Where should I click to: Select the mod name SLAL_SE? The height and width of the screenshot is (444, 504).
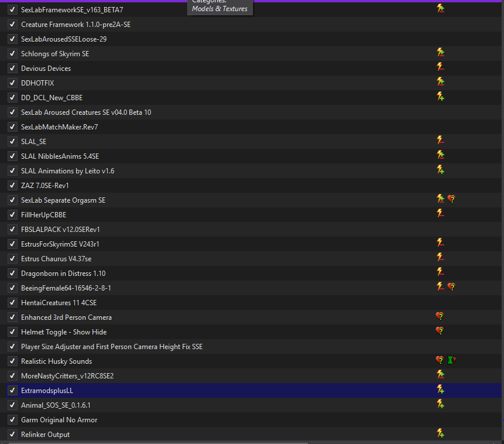point(34,142)
